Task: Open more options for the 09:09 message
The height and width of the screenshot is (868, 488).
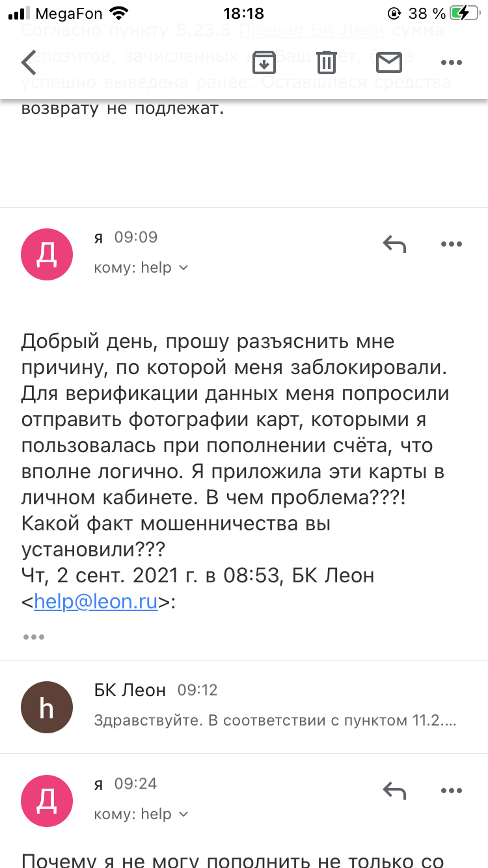Action: pos(451,245)
